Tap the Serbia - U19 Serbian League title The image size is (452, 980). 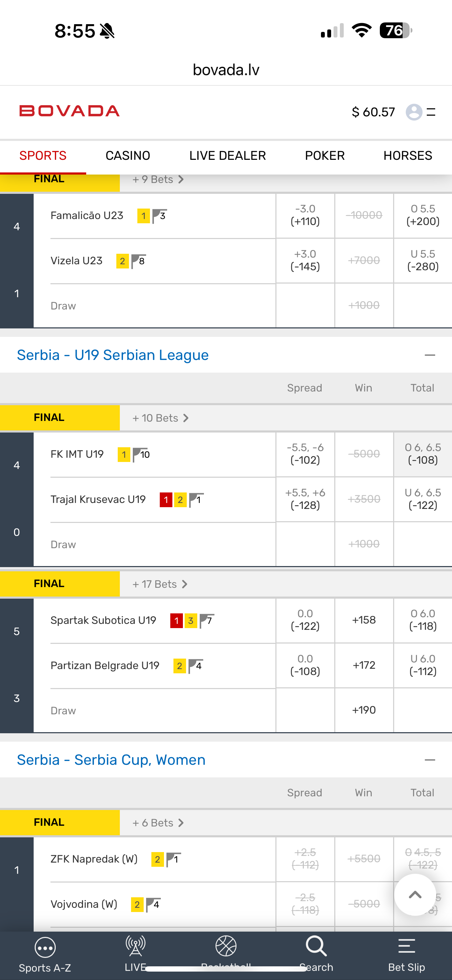point(112,355)
